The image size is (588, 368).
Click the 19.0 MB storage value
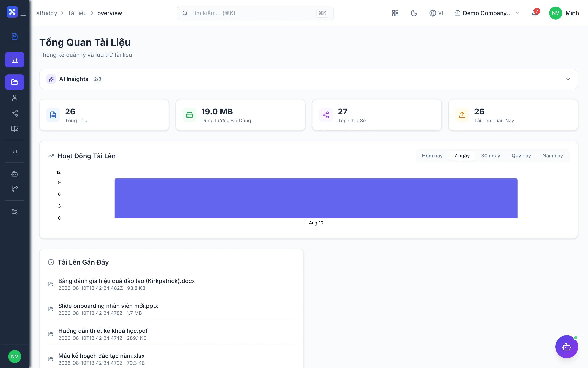(217, 111)
